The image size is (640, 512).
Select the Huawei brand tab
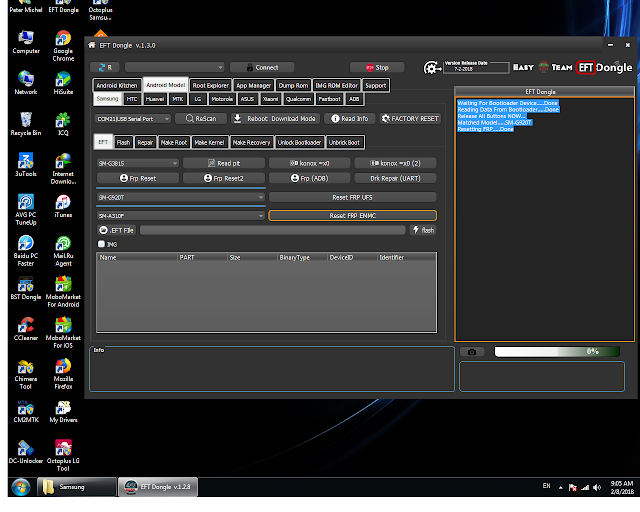tap(155, 99)
